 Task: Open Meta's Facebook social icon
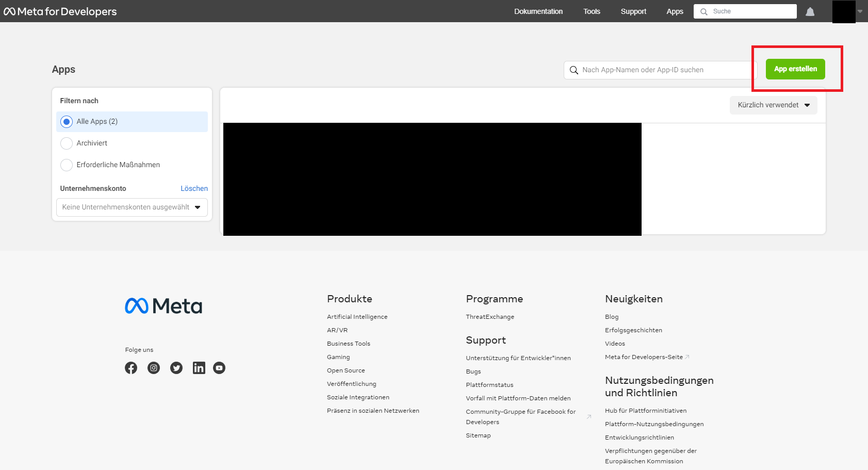pos(131,368)
